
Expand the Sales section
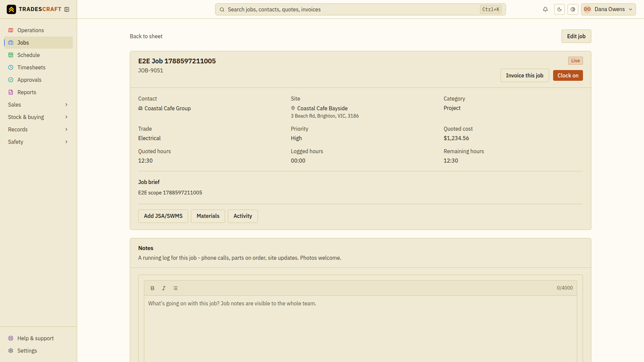[x=38, y=105]
